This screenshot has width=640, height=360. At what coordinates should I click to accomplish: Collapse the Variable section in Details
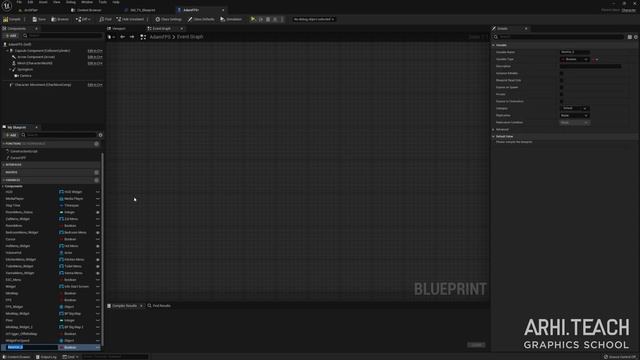(x=493, y=45)
